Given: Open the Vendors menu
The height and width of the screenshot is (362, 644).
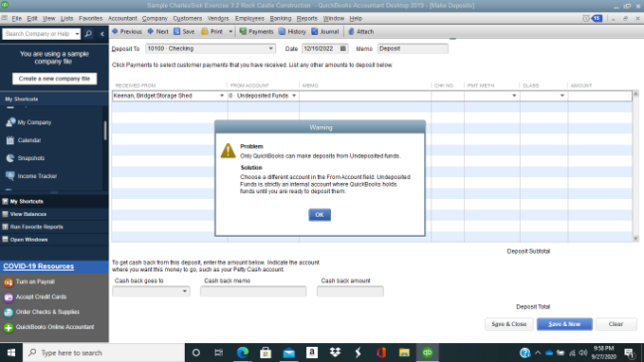Looking at the screenshot, I should click(x=218, y=18).
